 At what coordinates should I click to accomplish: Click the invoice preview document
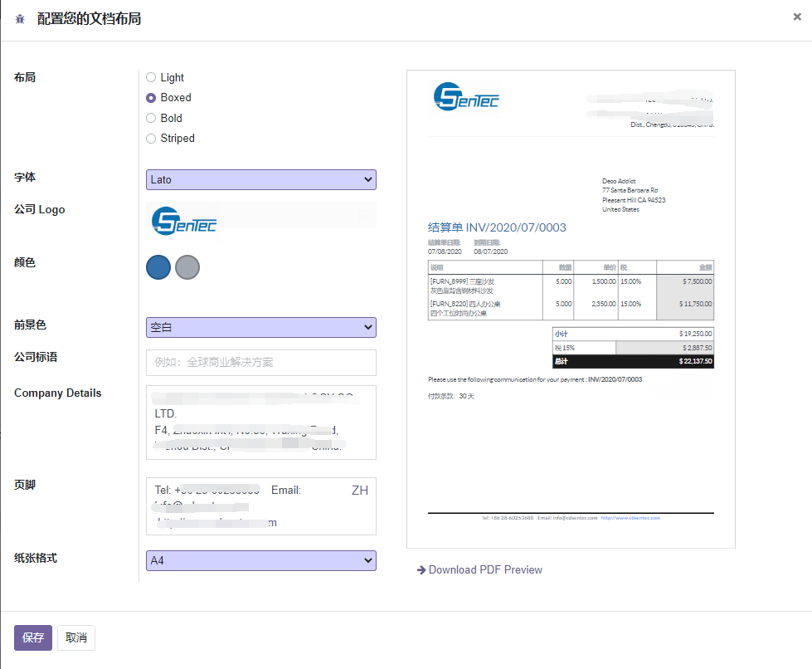tap(571, 310)
